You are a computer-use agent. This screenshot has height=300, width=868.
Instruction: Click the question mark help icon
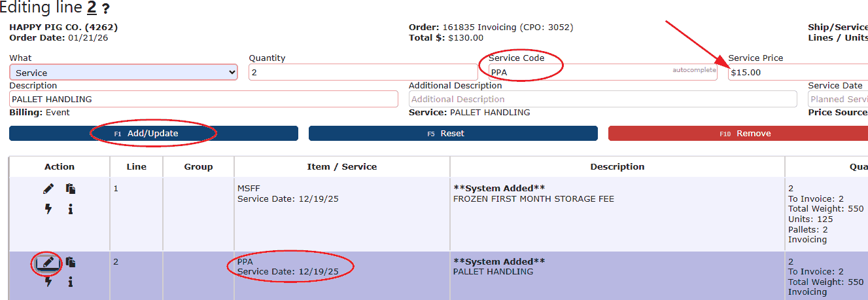pyautogui.click(x=105, y=9)
